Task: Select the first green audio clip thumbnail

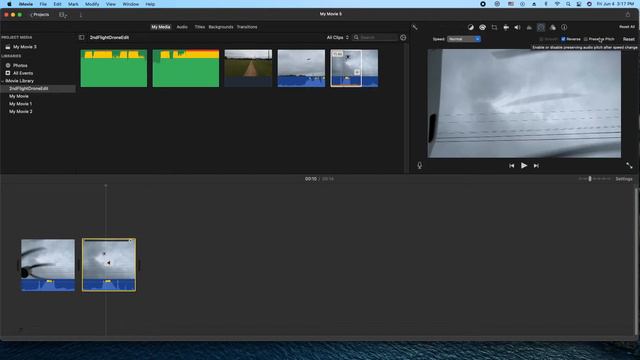Action: pyautogui.click(x=113, y=68)
